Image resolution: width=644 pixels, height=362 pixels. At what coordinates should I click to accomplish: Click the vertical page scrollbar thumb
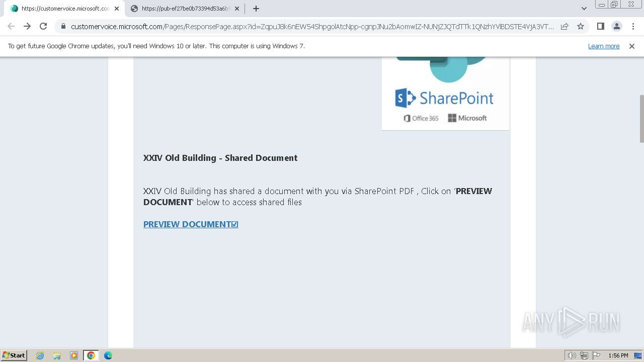coord(641,118)
